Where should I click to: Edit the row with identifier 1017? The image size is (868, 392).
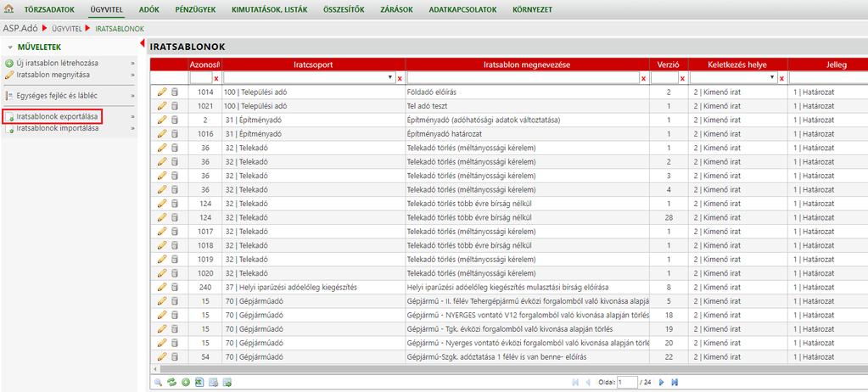coord(162,232)
